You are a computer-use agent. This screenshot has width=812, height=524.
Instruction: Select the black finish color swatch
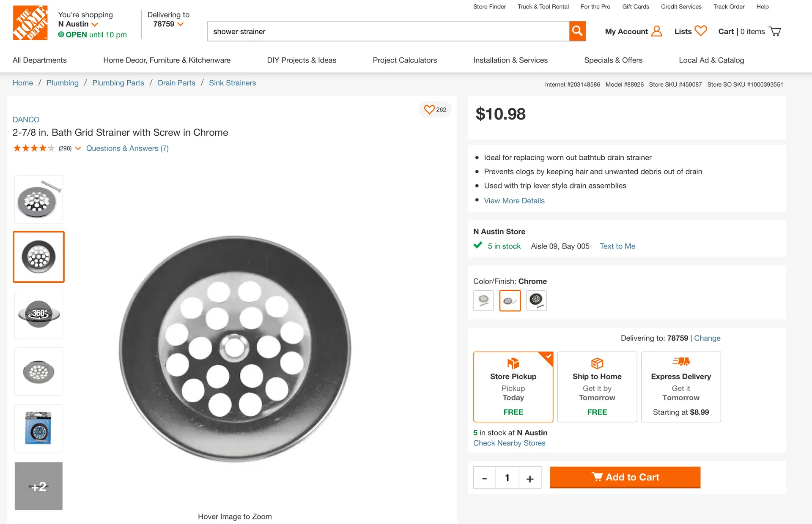click(536, 300)
